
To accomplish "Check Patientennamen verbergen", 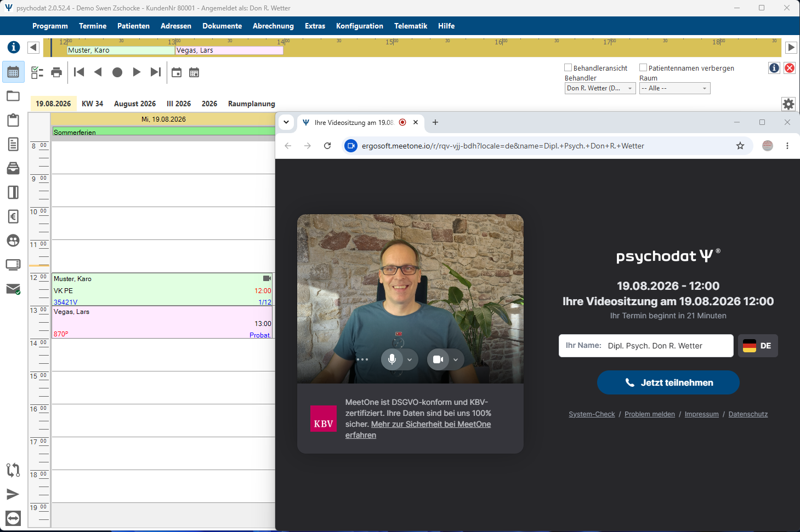I will click(x=643, y=67).
